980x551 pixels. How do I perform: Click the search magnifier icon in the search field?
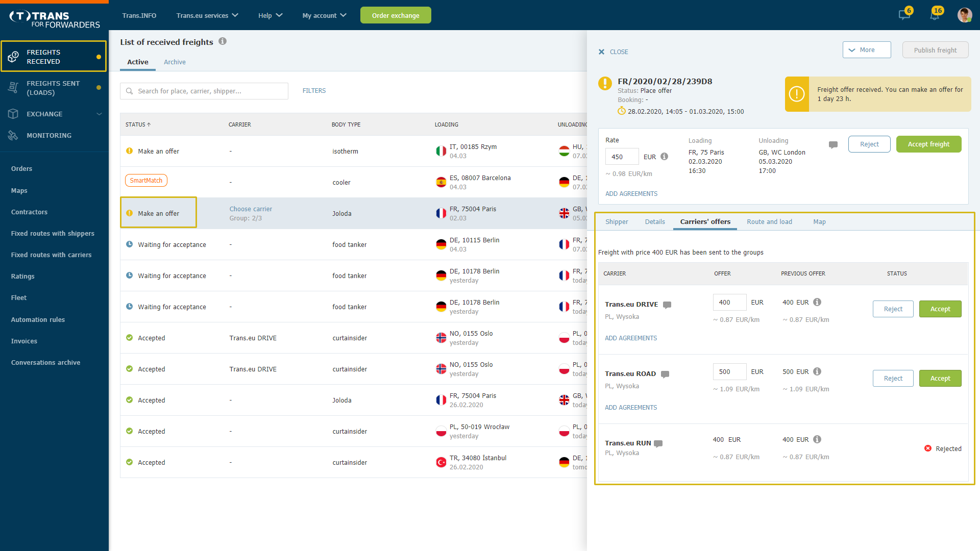point(129,91)
